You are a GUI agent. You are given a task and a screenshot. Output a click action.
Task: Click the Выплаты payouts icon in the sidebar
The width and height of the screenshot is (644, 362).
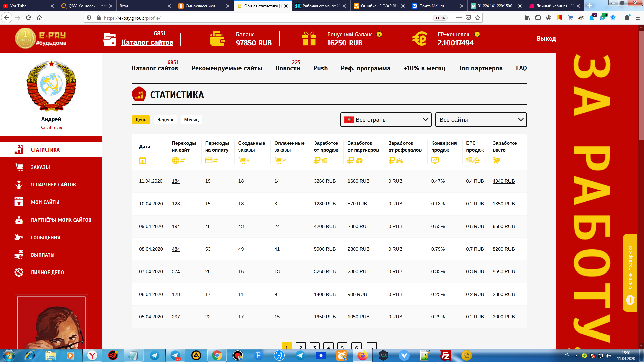19,255
